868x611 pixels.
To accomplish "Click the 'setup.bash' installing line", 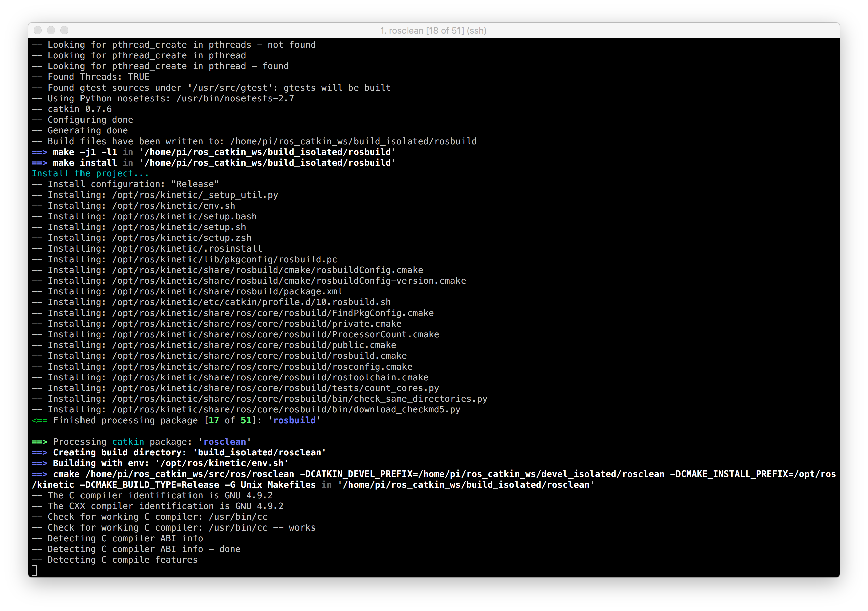I will point(144,216).
